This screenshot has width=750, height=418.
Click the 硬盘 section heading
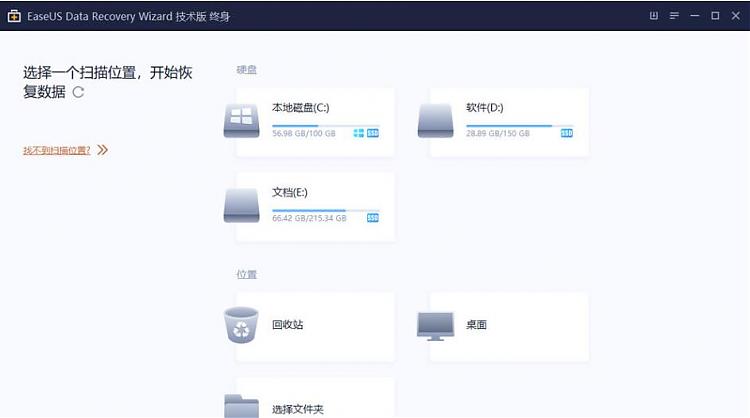246,70
